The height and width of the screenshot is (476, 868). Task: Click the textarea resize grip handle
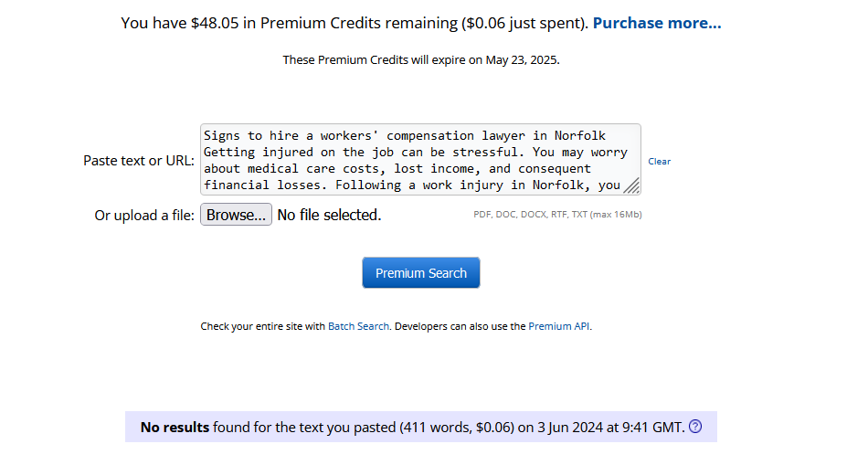coord(632,186)
